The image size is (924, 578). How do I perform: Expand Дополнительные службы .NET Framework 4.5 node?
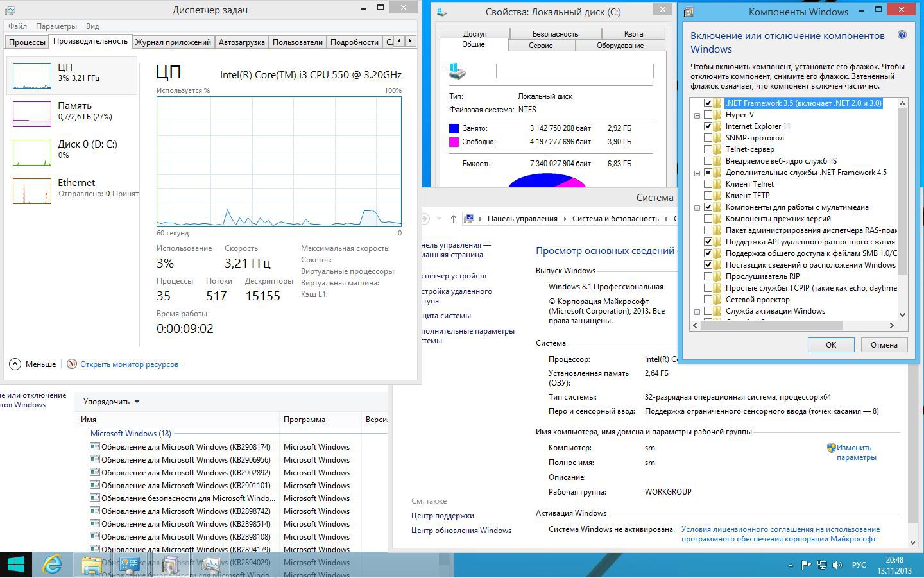(x=697, y=173)
